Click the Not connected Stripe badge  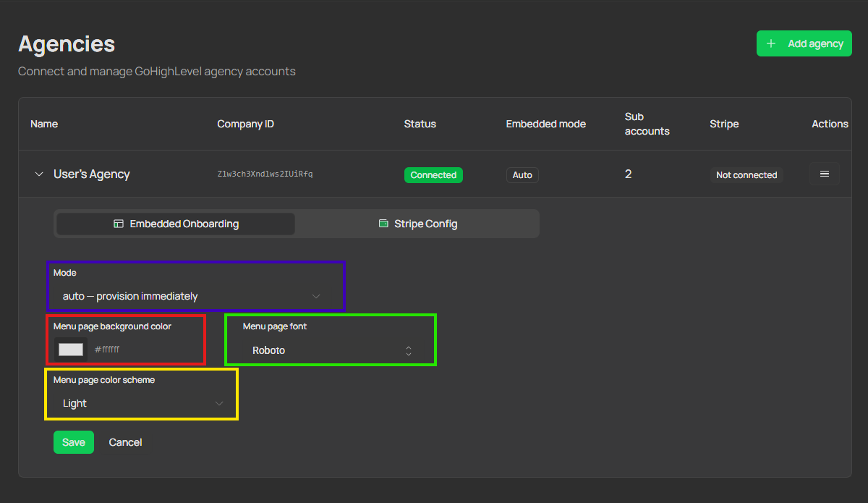(x=746, y=175)
